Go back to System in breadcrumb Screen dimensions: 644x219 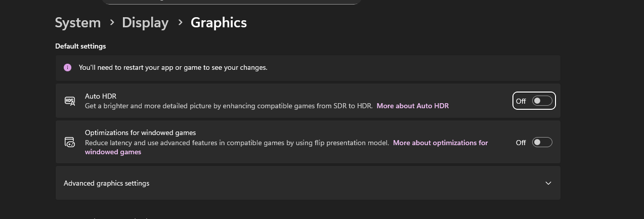78,23
